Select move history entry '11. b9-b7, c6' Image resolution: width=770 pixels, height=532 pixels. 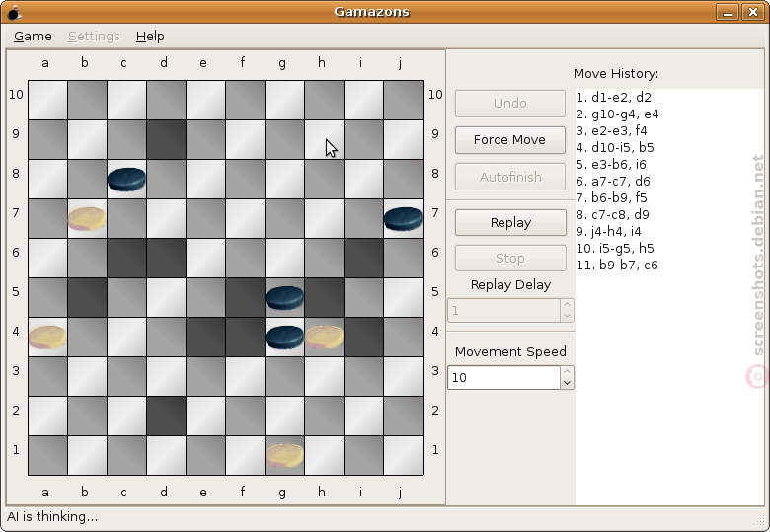tap(617, 266)
